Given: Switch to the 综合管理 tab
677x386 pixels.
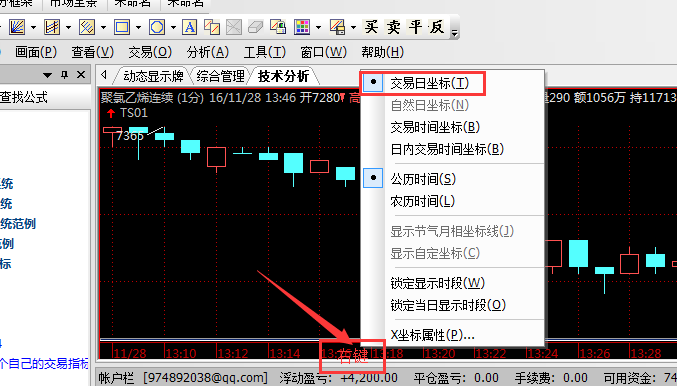Looking at the screenshot, I should (221, 76).
